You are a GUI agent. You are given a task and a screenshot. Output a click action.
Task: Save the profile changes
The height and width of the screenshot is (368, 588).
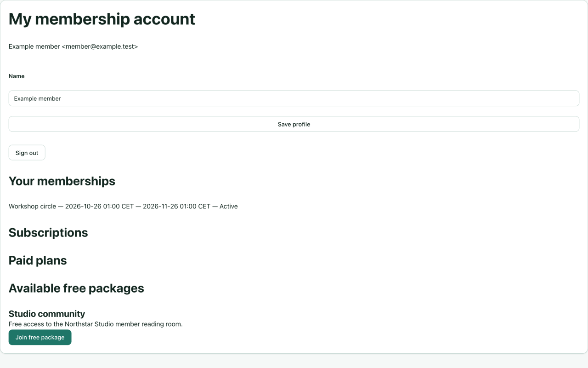(294, 124)
